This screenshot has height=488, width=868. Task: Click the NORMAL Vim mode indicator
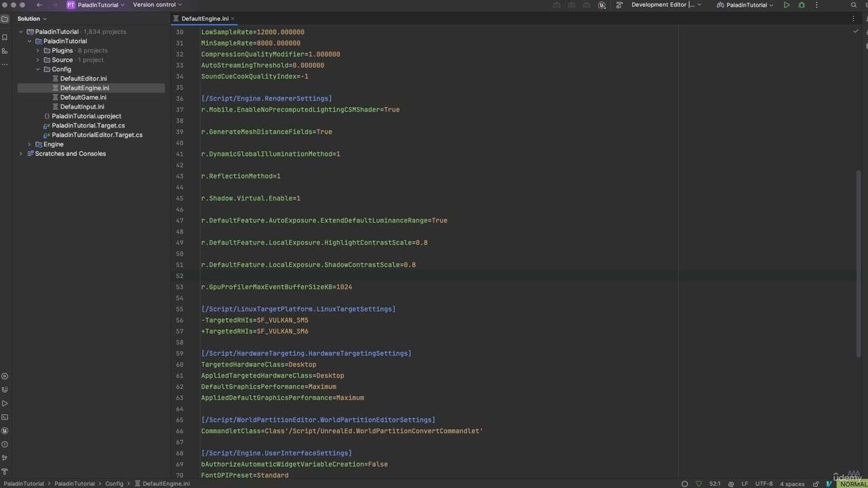coord(853,484)
